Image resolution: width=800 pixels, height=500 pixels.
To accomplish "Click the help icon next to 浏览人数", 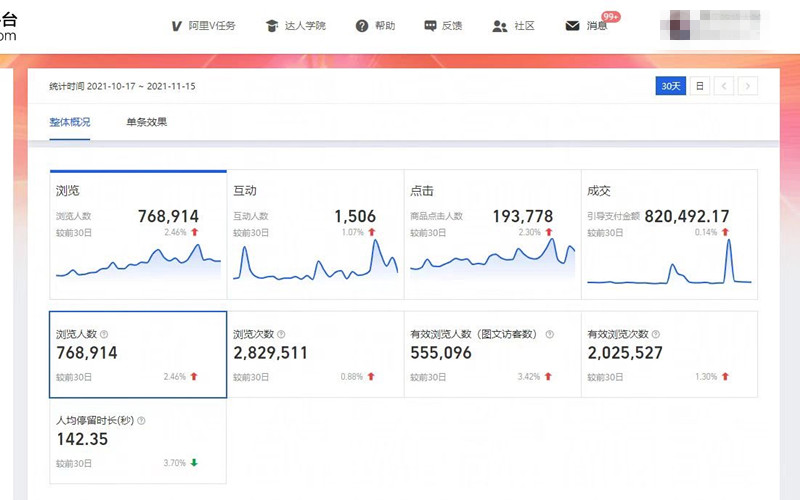I will tap(104, 334).
